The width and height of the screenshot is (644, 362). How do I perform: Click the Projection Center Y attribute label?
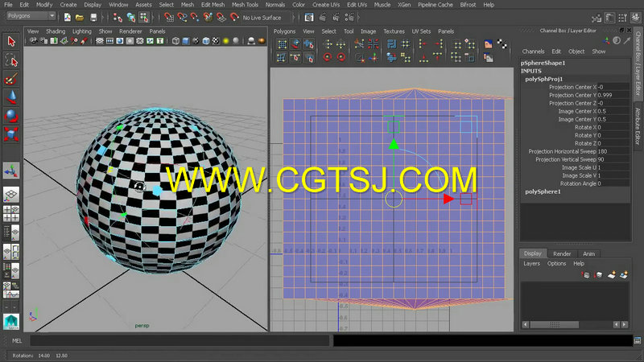point(572,95)
